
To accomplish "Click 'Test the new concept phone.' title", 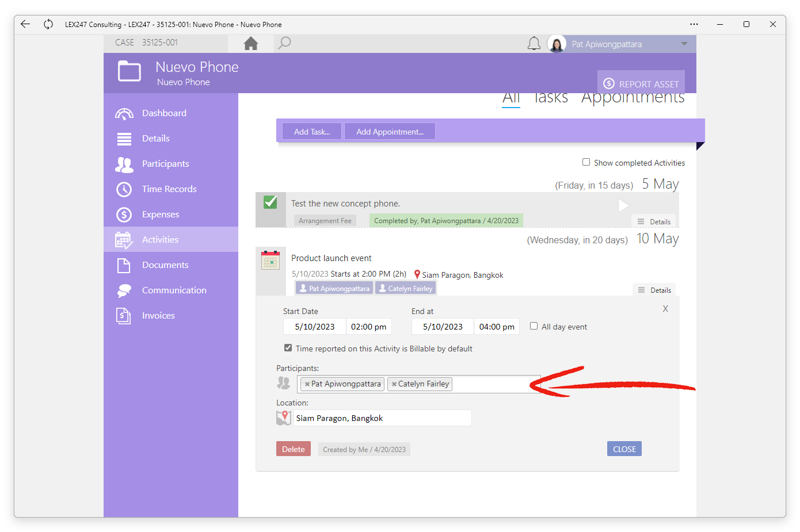I will (345, 204).
